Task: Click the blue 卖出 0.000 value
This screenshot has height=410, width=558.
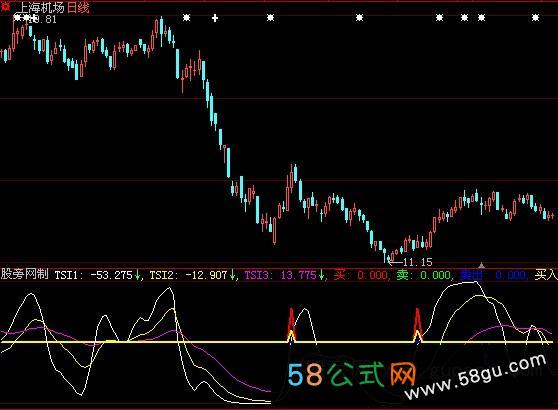Action: [493, 275]
